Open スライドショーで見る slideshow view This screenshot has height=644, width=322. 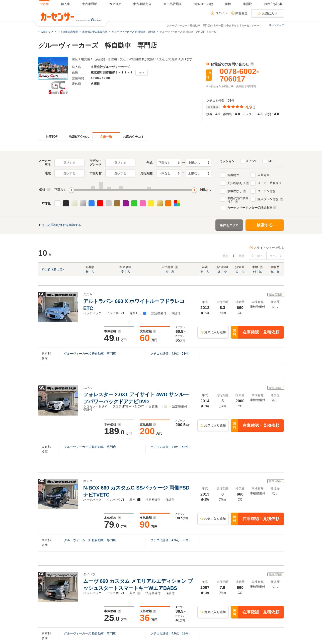tap(266, 248)
